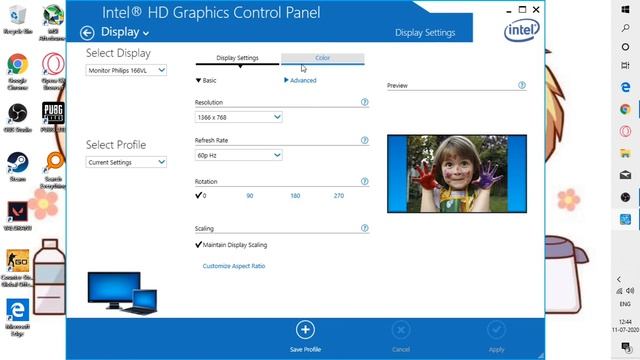Open Counter-Strike Global Offensive desktop shortcut
This screenshot has width=640, height=360.
coord(18,268)
